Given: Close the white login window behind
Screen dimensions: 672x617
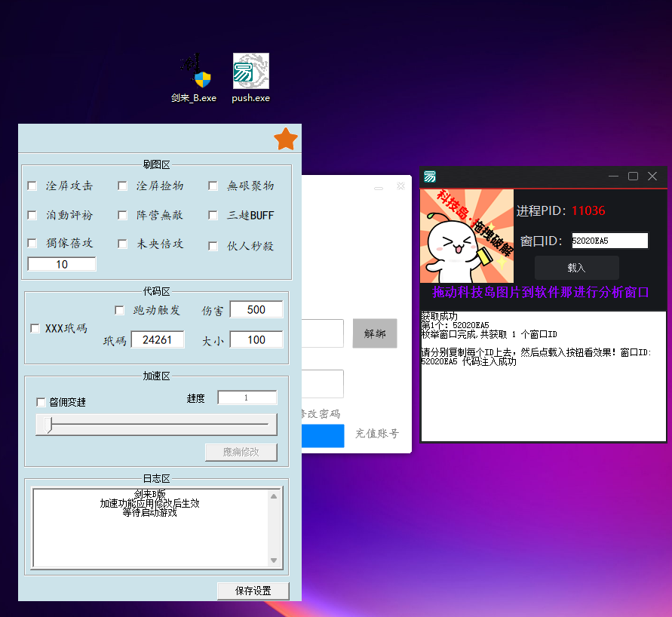Looking at the screenshot, I should pyautogui.click(x=400, y=186).
